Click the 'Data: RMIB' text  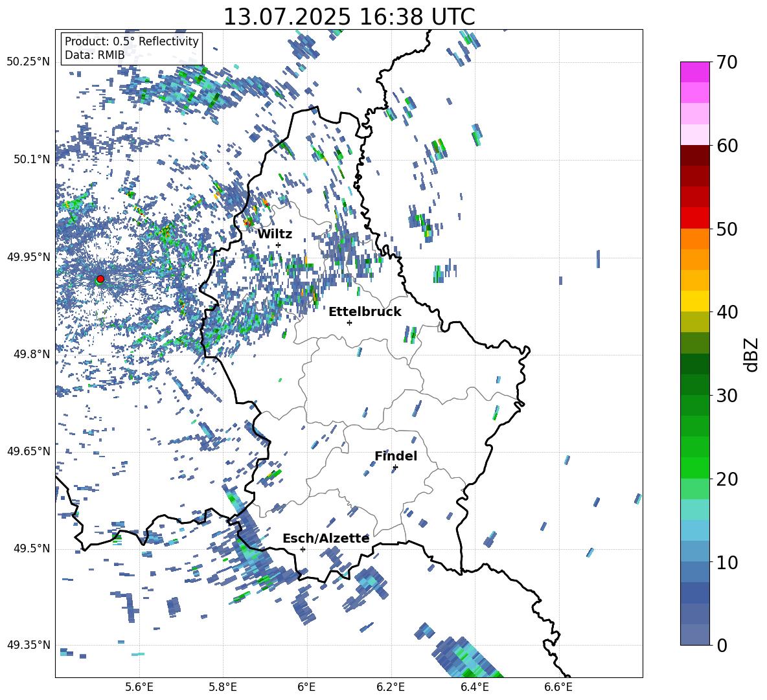(x=95, y=55)
